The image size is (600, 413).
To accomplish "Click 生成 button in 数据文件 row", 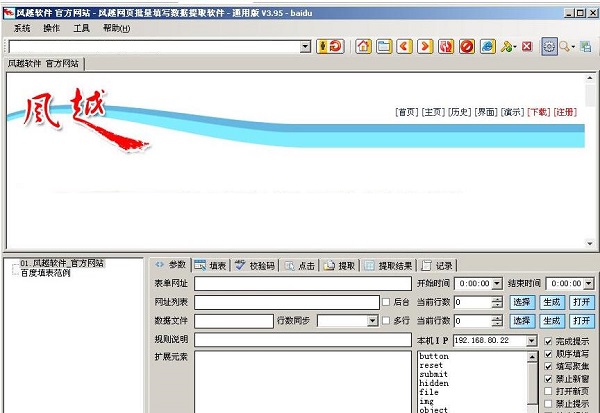I will 552,321.
